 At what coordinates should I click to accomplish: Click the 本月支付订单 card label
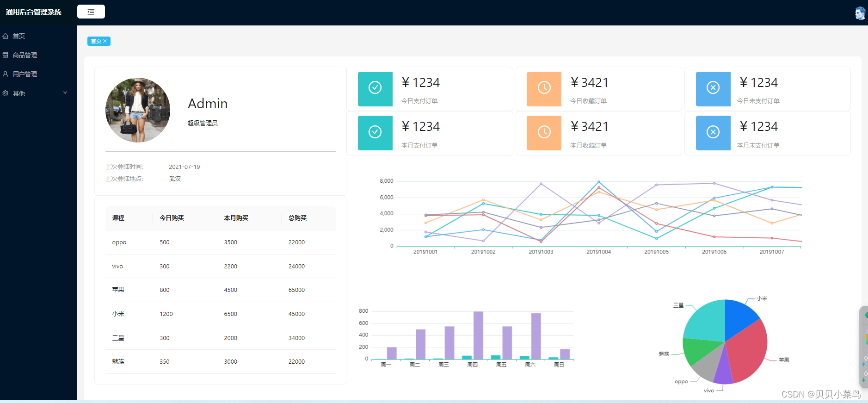419,145
